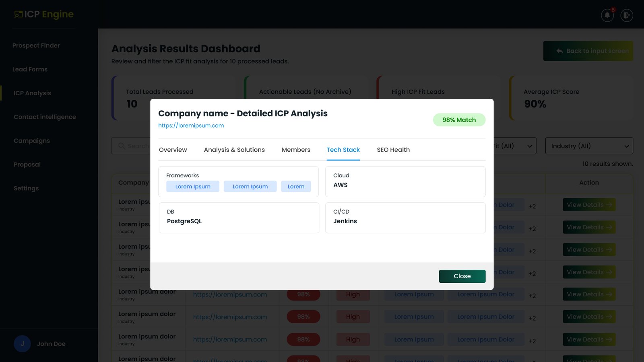Switch to the Members tab
644x362 pixels.
pos(296,150)
